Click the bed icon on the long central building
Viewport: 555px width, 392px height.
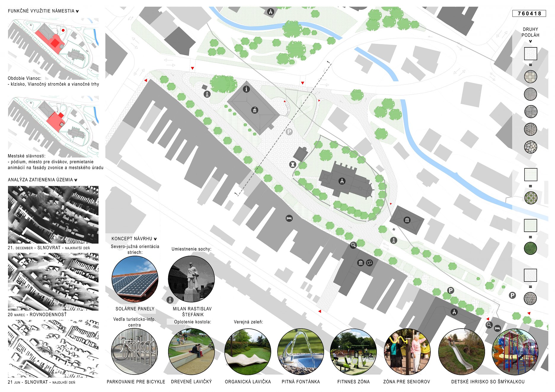(289, 218)
